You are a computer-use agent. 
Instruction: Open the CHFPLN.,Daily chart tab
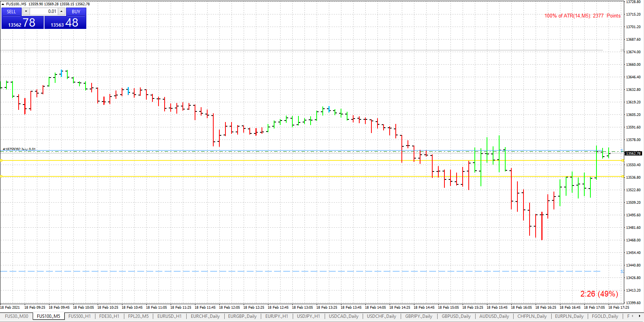[x=532, y=316]
